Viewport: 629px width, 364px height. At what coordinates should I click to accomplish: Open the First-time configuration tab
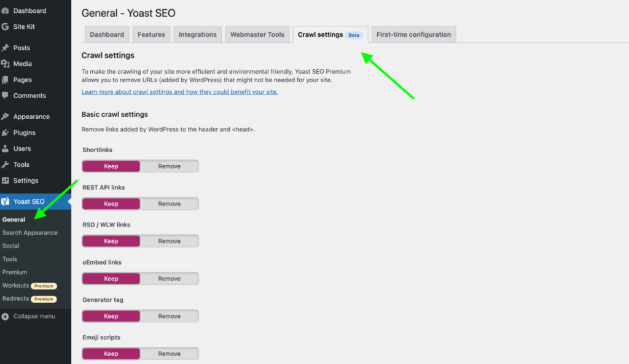click(x=413, y=34)
